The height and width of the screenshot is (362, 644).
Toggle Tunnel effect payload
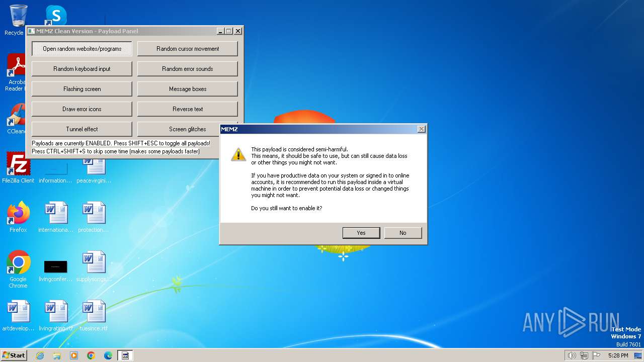pyautogui.click(x=82, y=129)
